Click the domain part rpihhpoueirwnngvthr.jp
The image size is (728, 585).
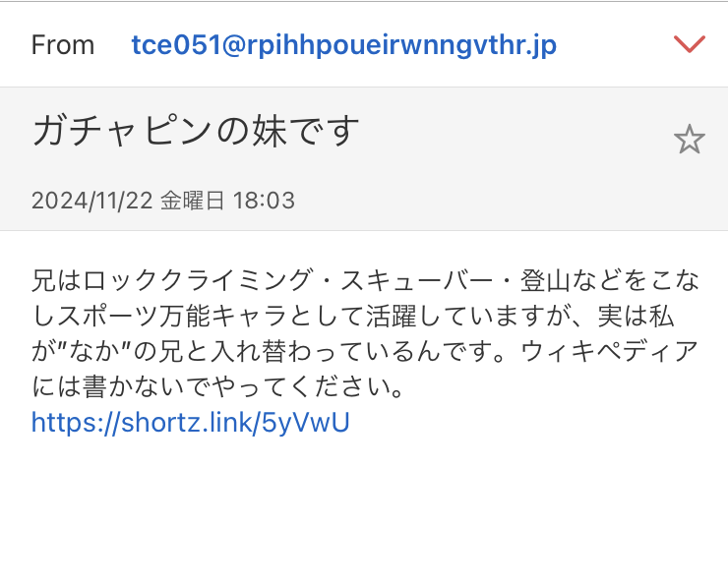coord(401,45)
